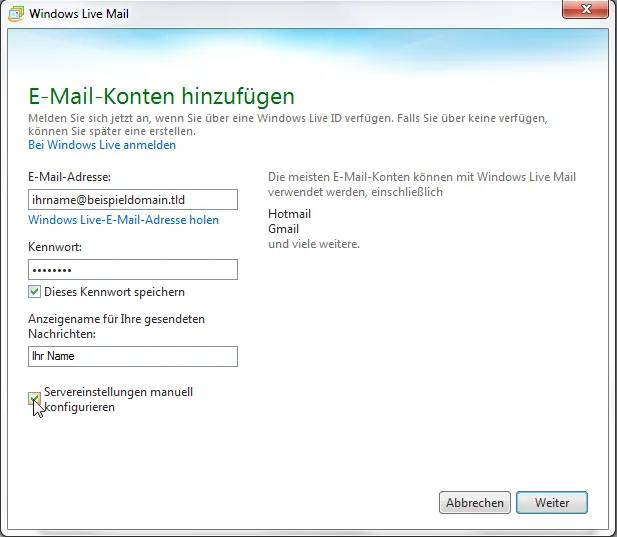This screenshot has width=617, height=537.
Task: Focus the Kennwort password field
Action: point(133,269)
